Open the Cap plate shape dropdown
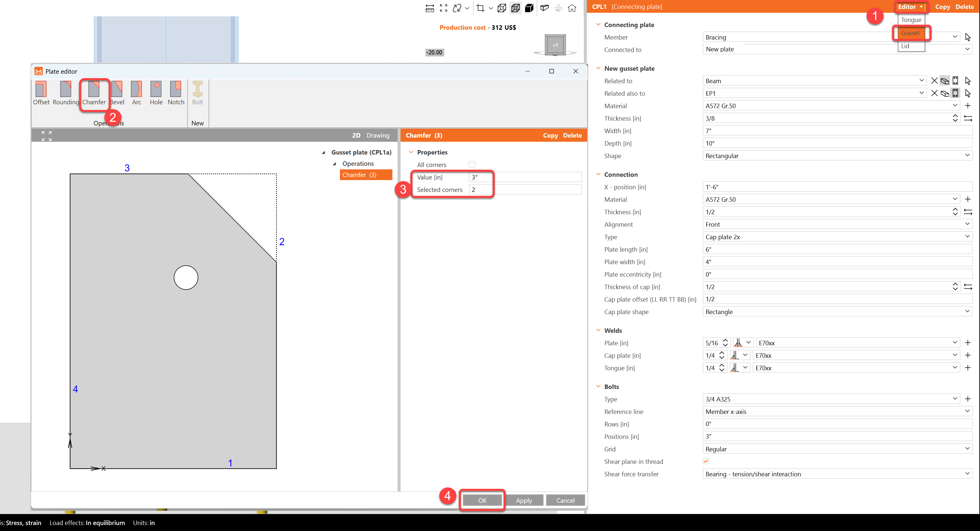 (x=968, y=311)
